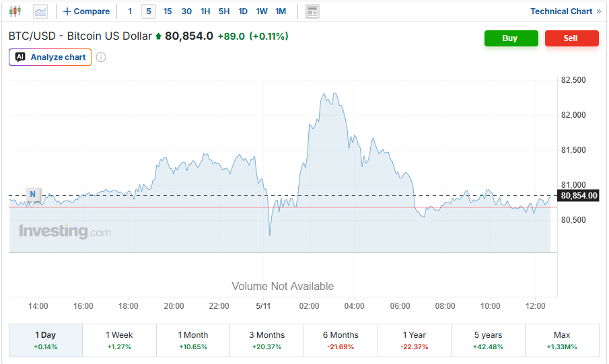Select the area chart type icon
This screenshot has width=609, height=364.
coord(40,11)
